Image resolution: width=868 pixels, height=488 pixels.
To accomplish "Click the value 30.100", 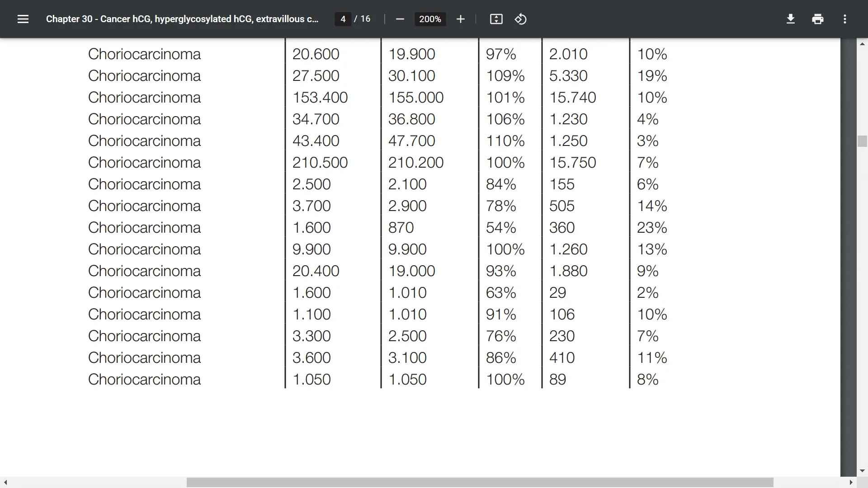I will pyautogui.click(x=412, y=75).
